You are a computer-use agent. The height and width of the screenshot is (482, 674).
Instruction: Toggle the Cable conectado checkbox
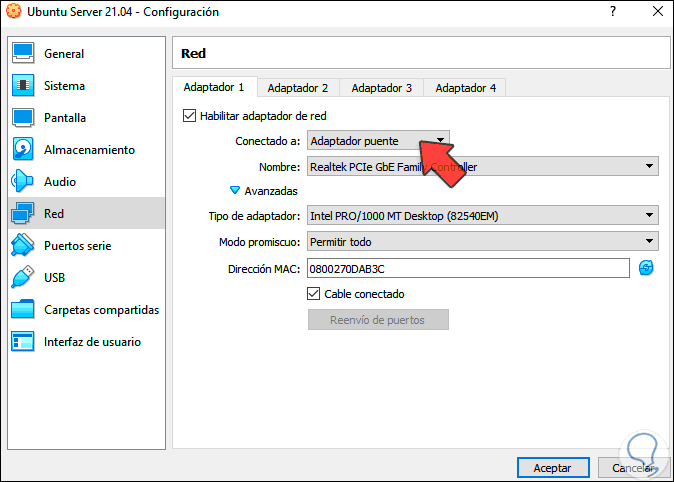point(313,294)
